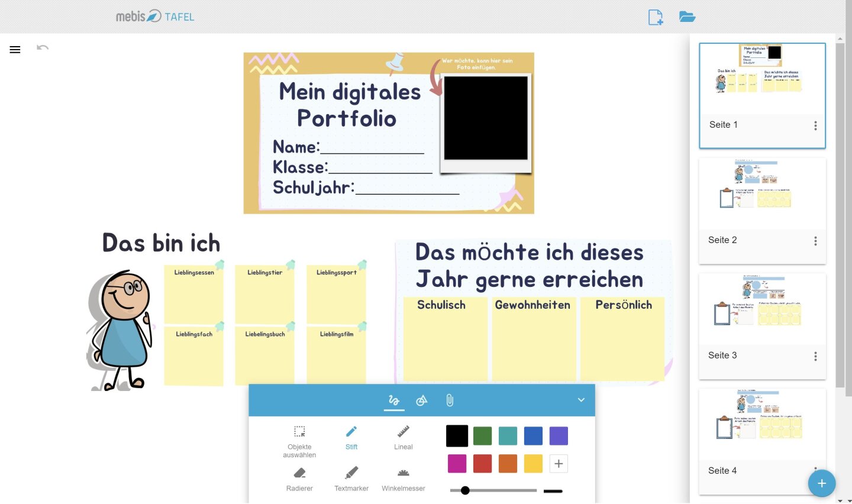
Task: Choose the yellow color swatch
Action: 533,464
